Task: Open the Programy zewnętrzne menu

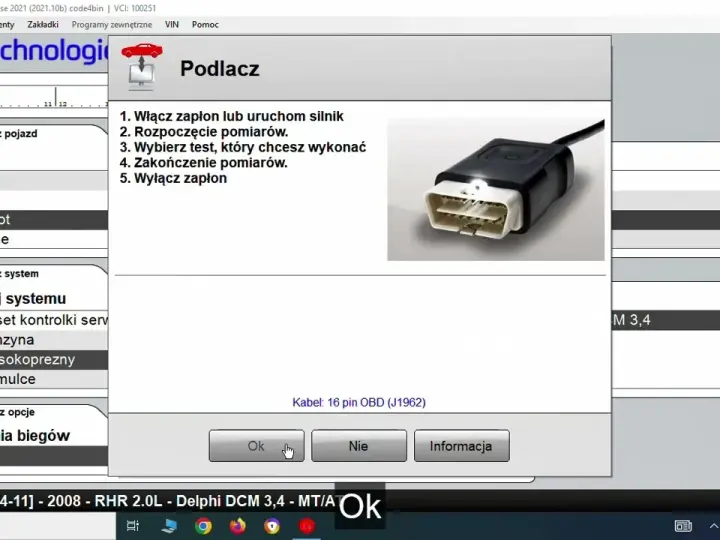Action: [x=112, y=25]
